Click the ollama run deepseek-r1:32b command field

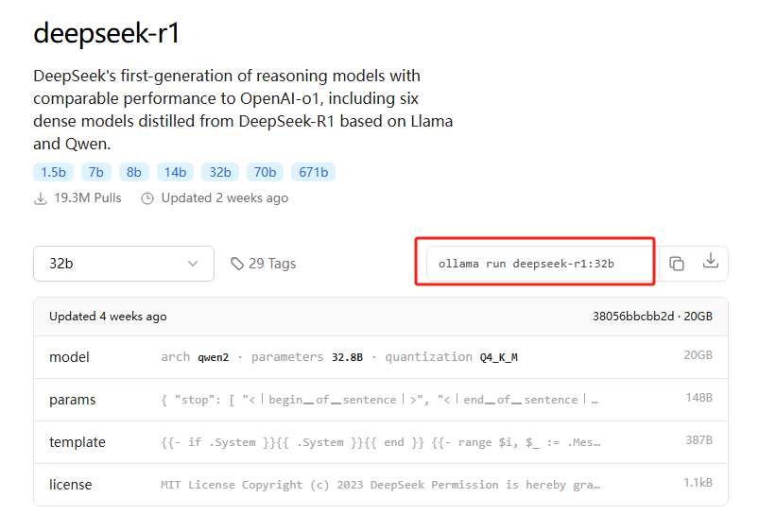click(x=541, y=264)
